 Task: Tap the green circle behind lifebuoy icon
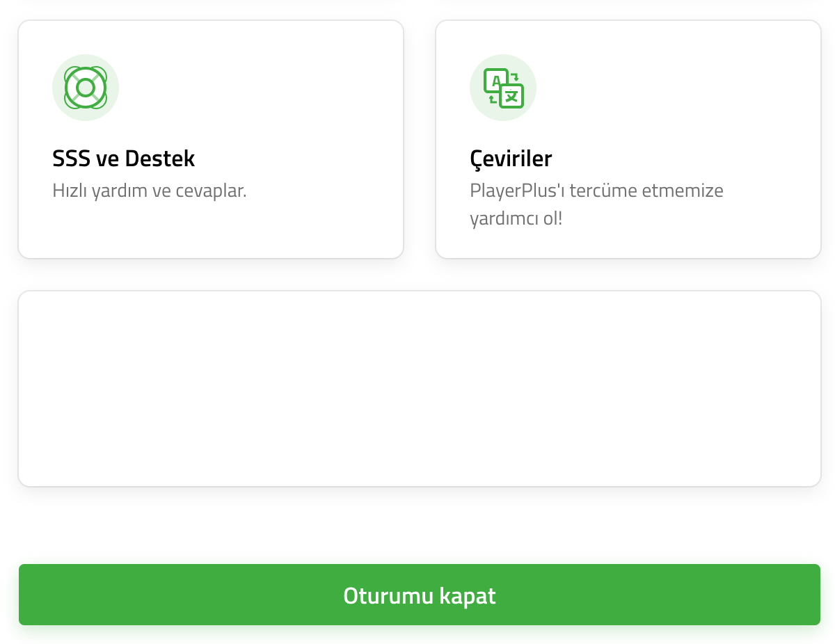(x=86, y=88)
